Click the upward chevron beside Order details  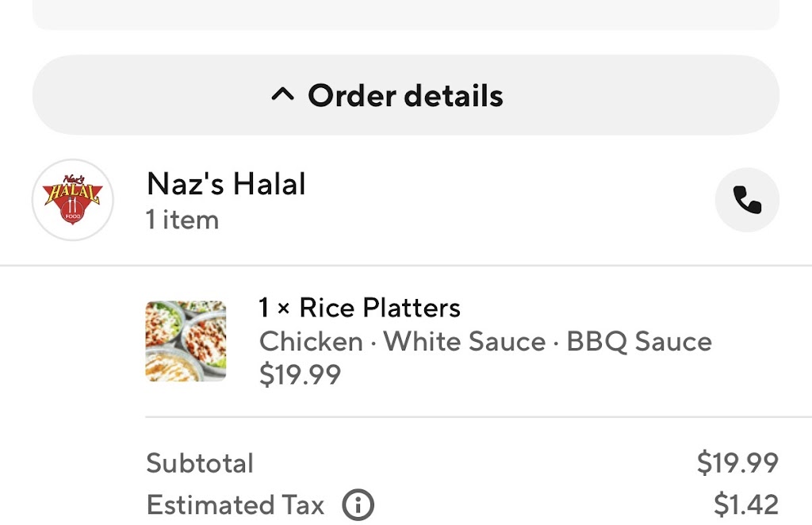point(283,94)
